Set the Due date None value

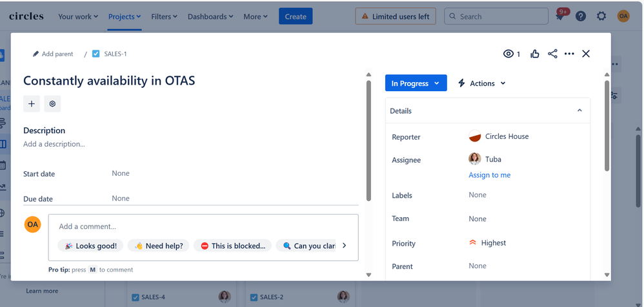(x=121, y=198)
